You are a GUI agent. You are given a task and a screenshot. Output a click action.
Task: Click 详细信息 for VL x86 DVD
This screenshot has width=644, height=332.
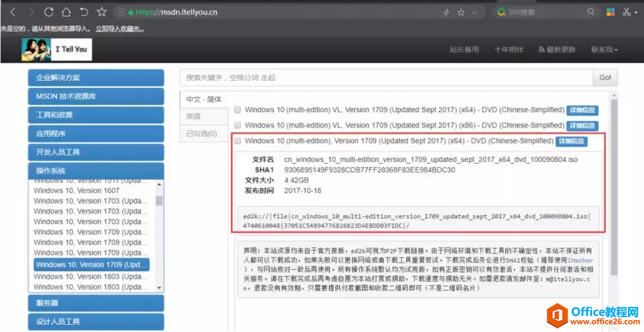coord(583,125)
